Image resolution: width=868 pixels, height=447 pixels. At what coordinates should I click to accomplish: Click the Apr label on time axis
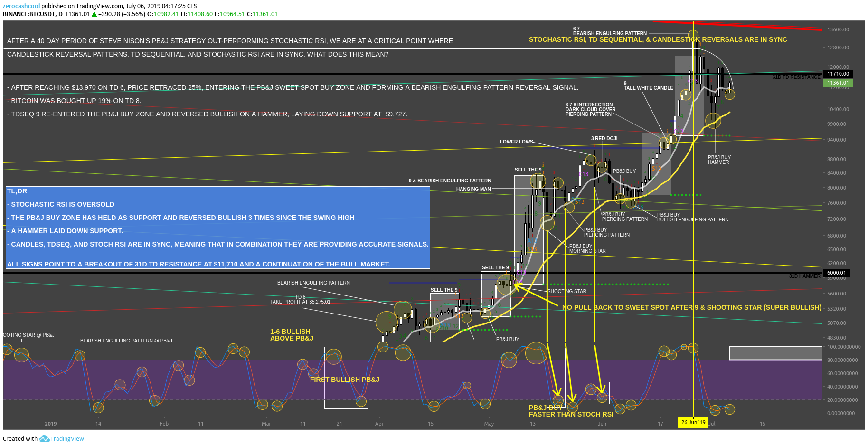(379, 424)
